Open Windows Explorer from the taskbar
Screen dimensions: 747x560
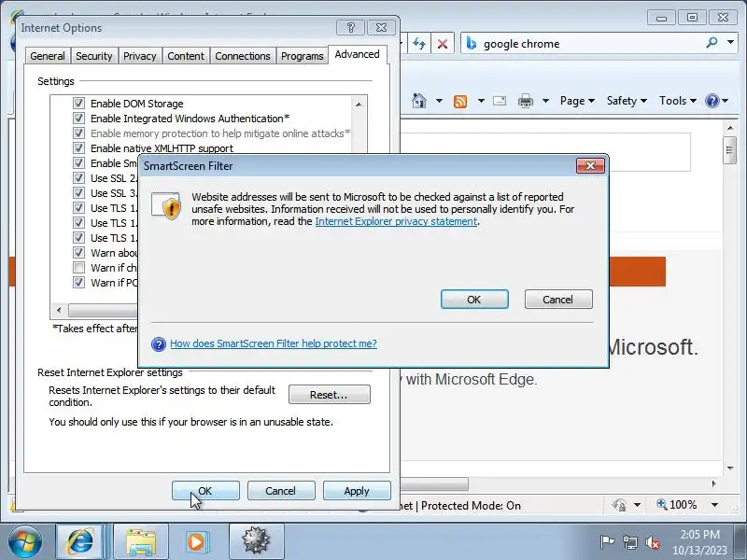pyautogui.click(x=141, y=541)
